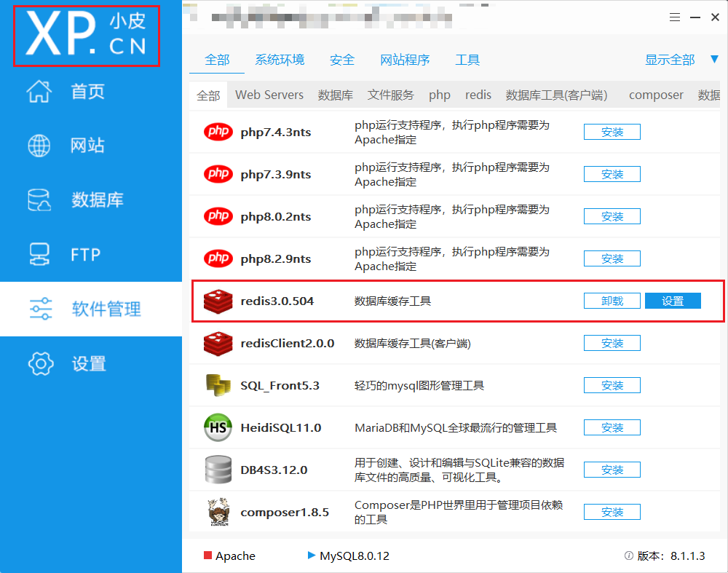The height and width of the screenshot is (573, 728).
Task: Switch to the top 全部 tab
Action: pyautogui.click(x=217, y=60)
